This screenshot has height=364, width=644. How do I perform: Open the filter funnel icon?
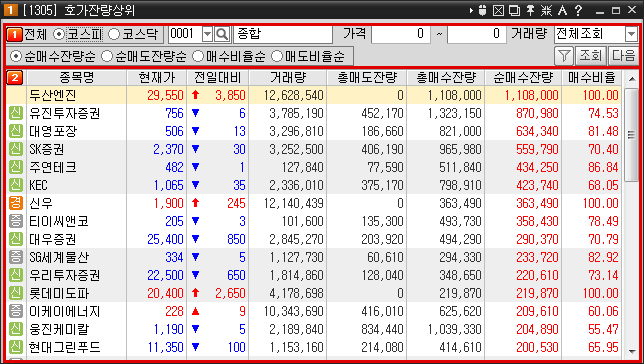tap(564, 56)
